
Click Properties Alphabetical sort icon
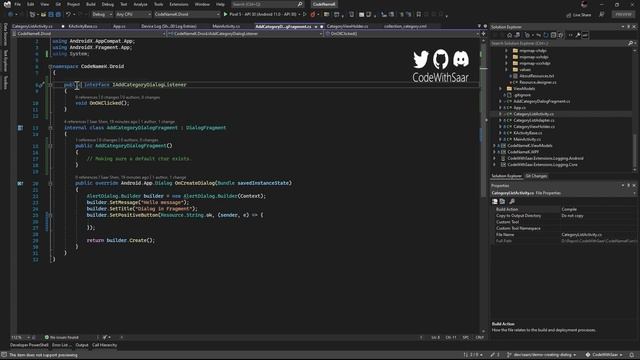click(x=502, y=201)
